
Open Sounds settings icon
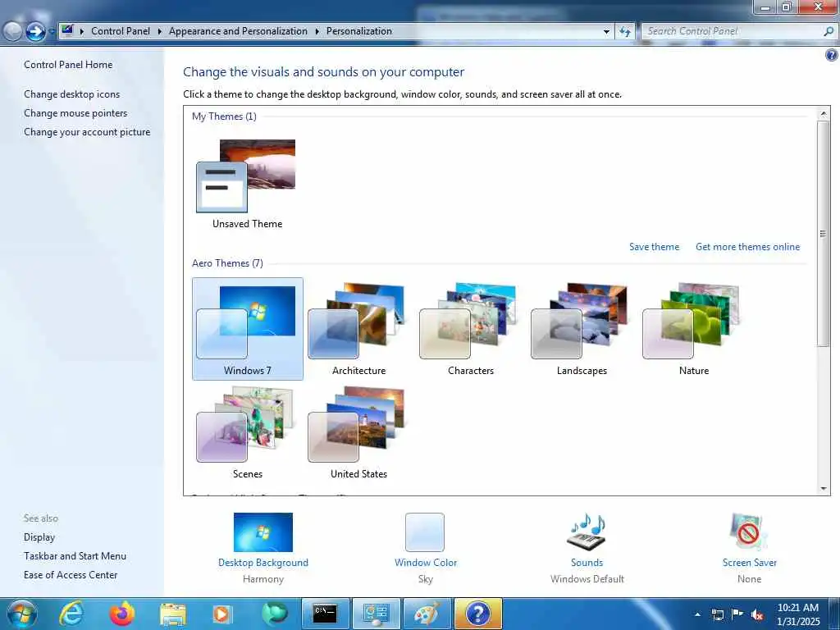pyautogui.click(x=587, y=532)
